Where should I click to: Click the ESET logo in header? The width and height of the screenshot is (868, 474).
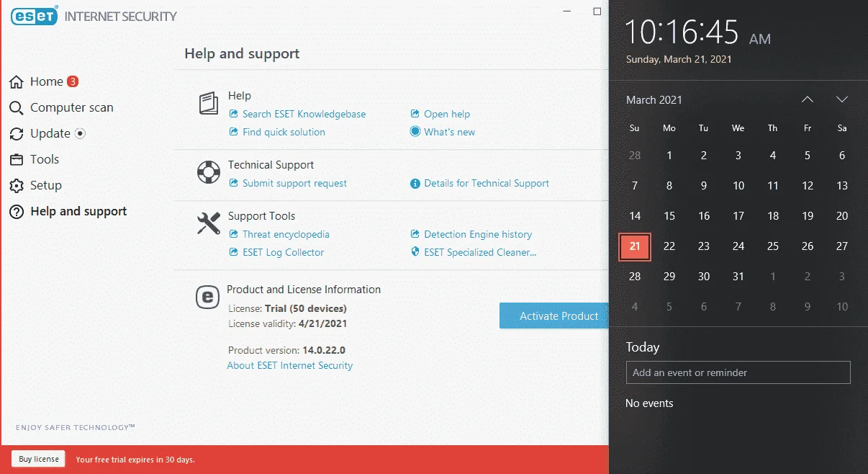35,16
